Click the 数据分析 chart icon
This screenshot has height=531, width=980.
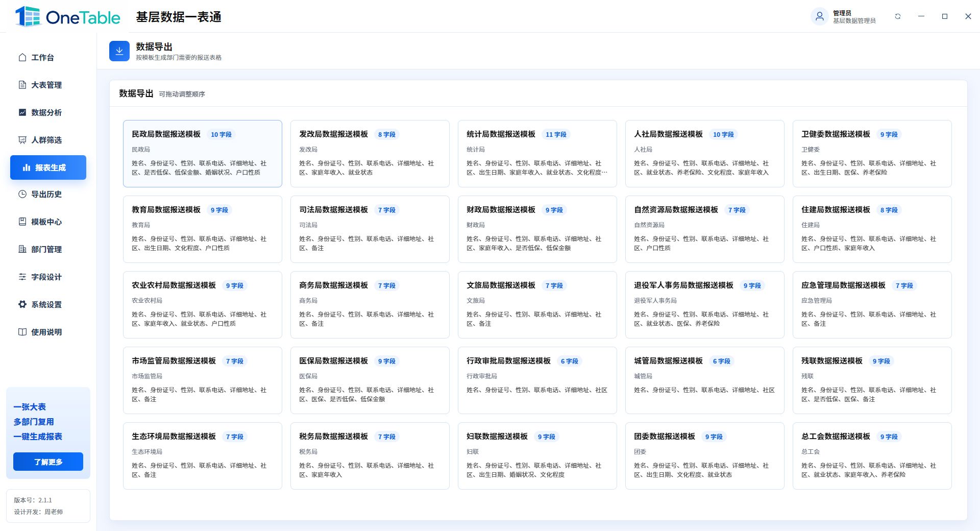22,112
